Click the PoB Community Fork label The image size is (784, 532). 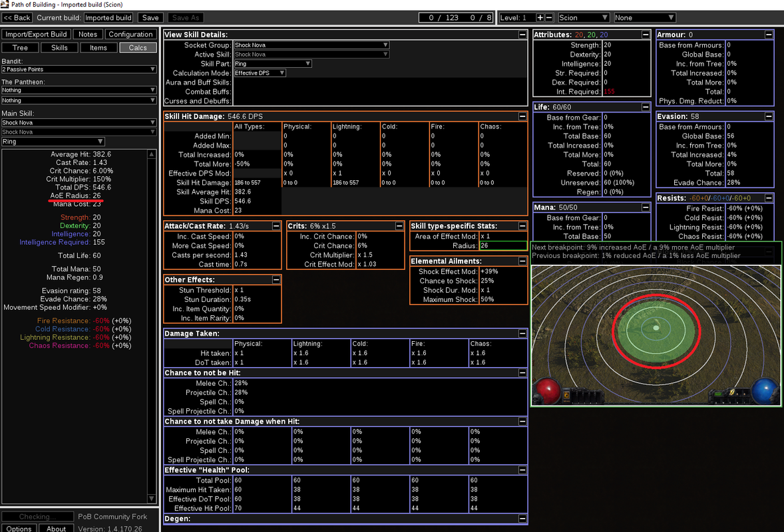[112, 517]
